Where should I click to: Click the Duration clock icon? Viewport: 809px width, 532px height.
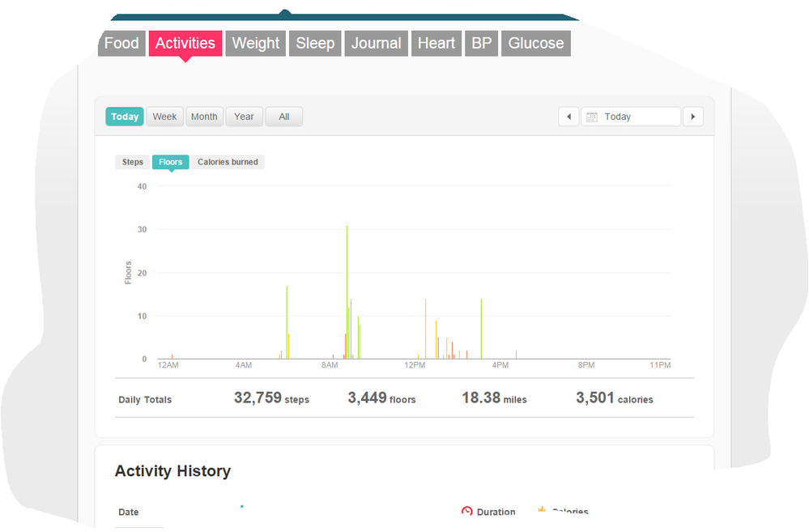467,512
